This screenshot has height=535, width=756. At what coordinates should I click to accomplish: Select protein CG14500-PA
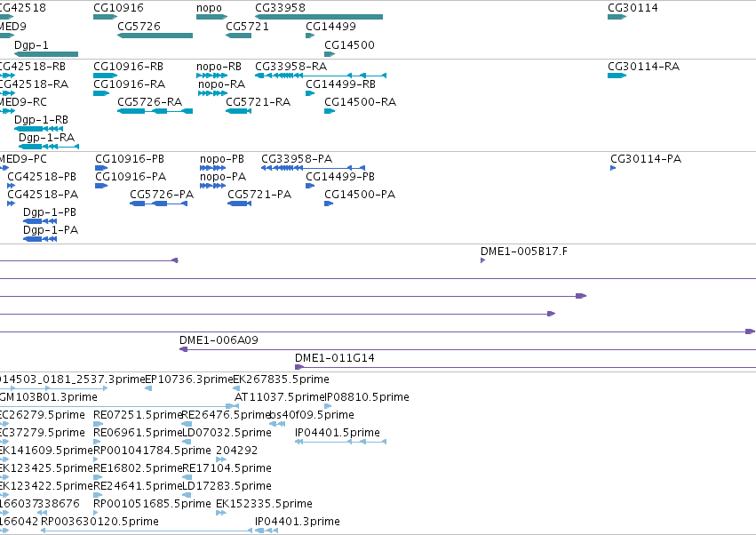tap(360, 195)
